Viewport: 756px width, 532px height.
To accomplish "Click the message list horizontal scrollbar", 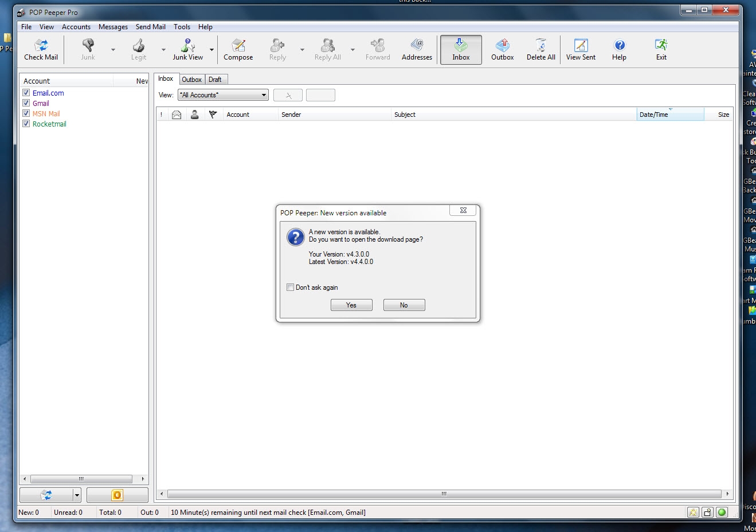I will click(444, 494).
